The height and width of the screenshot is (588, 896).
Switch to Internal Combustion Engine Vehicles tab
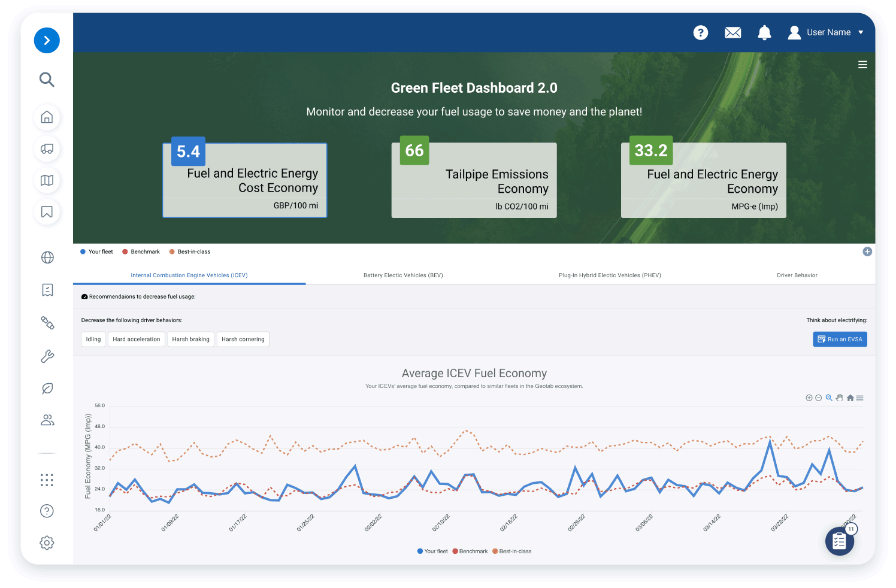point(189,275)
